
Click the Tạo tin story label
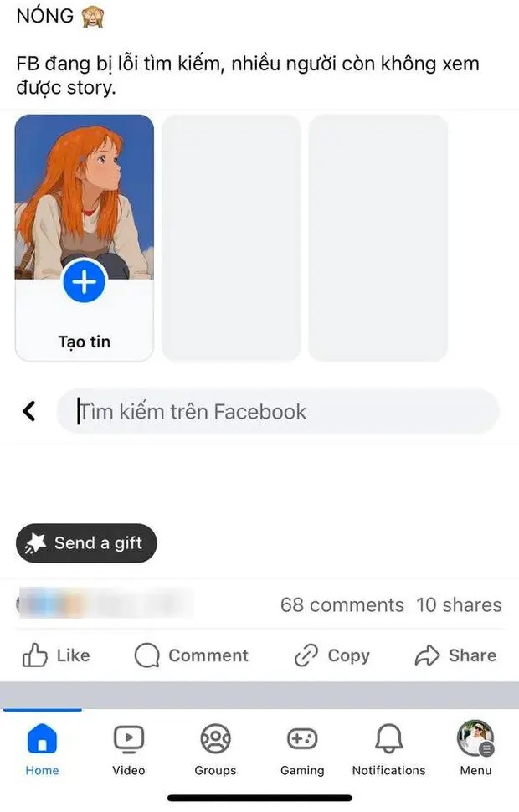pos(84,342)
